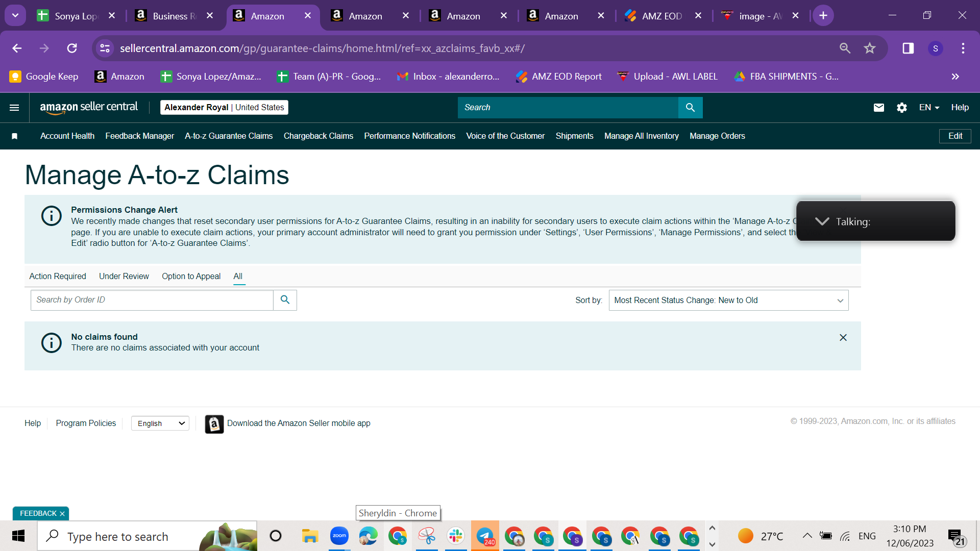Switch to the Action Required tab
Image resolution: width=980 pixels, height=551 pixels.
click(x=58, y=277)
